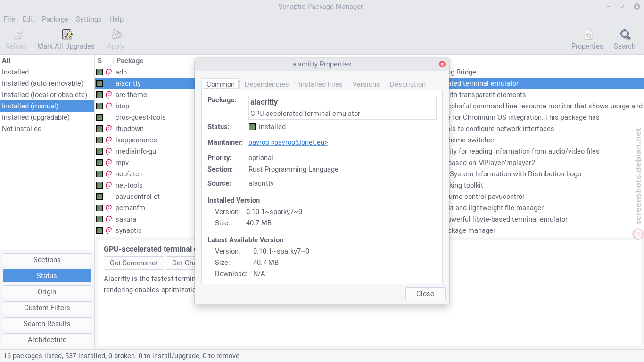
Task: Toggle the status box for adb
Action: point(99,72)
